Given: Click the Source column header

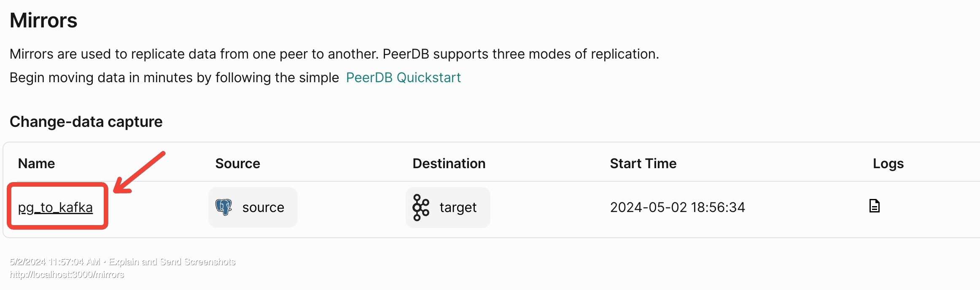Looking at the screenshot, I should point(237,164).
